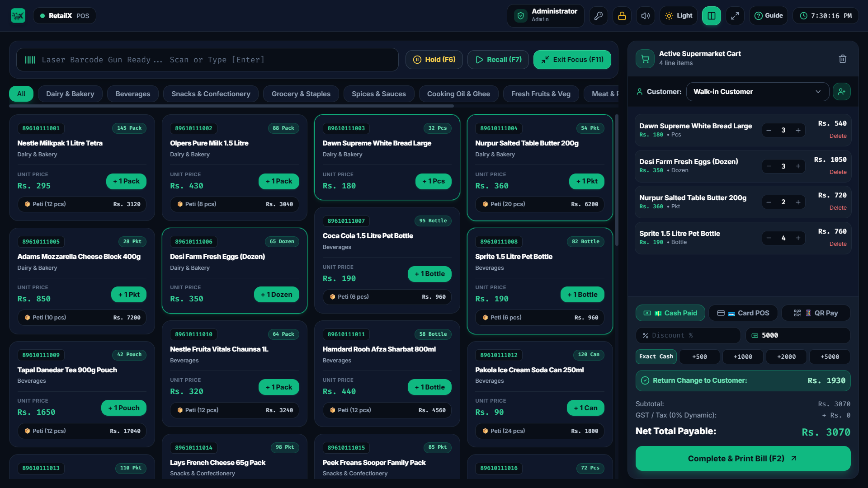Increase Dawn Supreme White Bread quantity
Viewport: 868px width, 488px height.
tap(798, 131)
